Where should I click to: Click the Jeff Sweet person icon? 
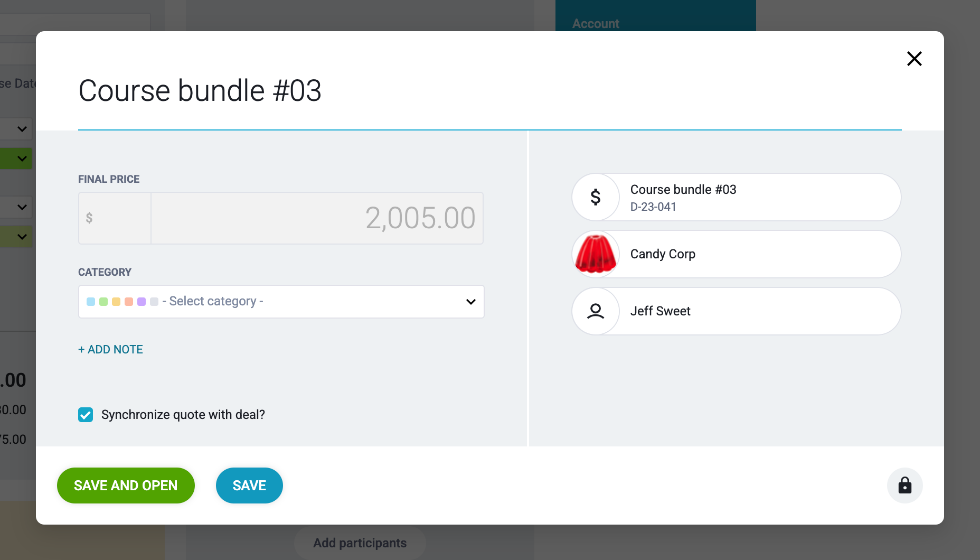(x=596, y=311)
